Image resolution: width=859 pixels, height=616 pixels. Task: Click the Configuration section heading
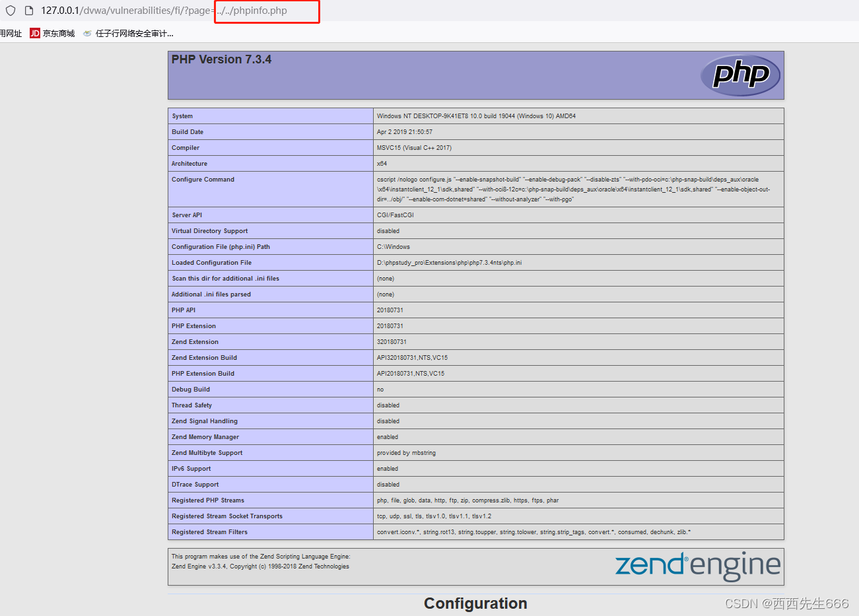tap(475, 603)
